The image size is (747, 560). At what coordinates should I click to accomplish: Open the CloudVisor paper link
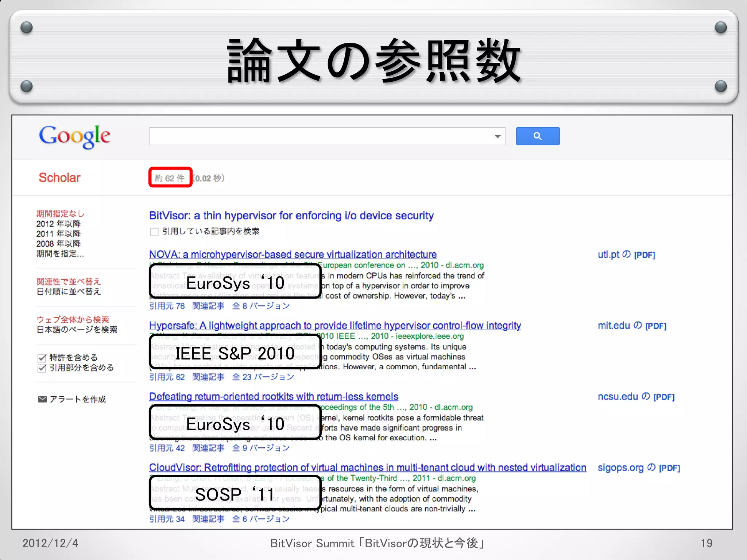click(368, 467)
